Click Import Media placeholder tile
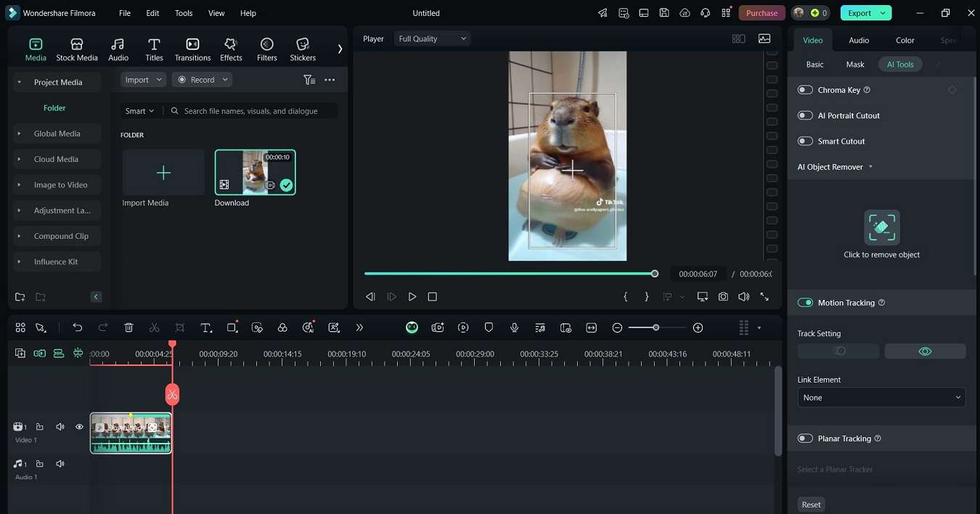The height and width of the screenshot is (514, 980). point(163,173)
